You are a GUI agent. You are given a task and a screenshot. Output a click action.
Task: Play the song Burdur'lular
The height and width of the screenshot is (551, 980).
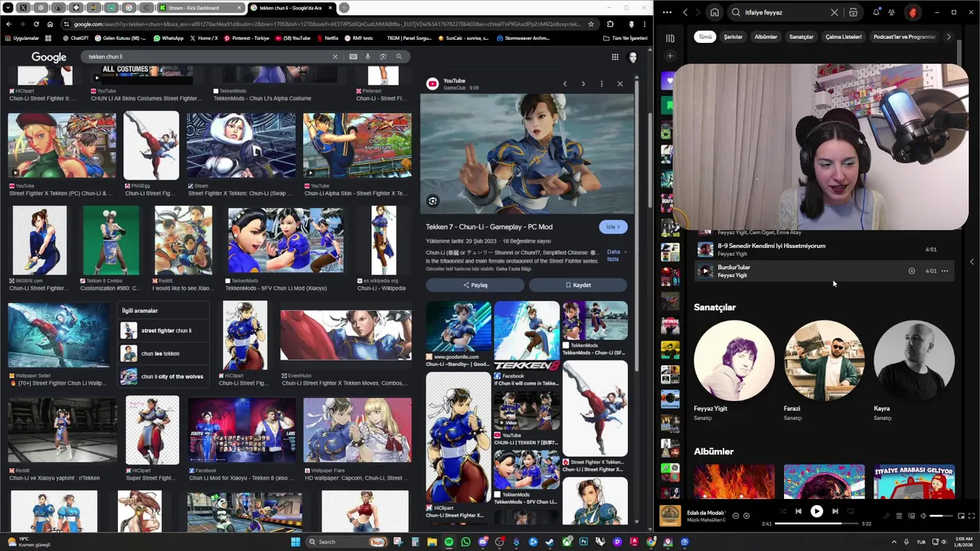(x=705, y=271)
